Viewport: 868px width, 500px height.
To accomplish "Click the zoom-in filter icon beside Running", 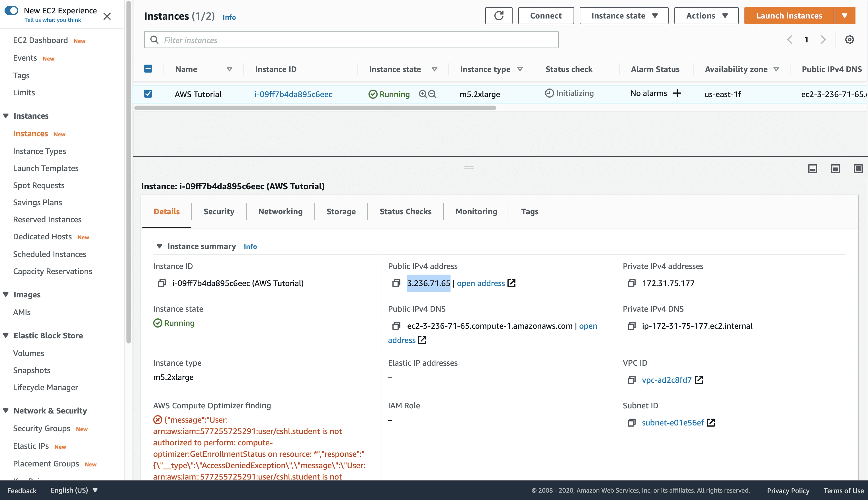I will tap(423, 94).
